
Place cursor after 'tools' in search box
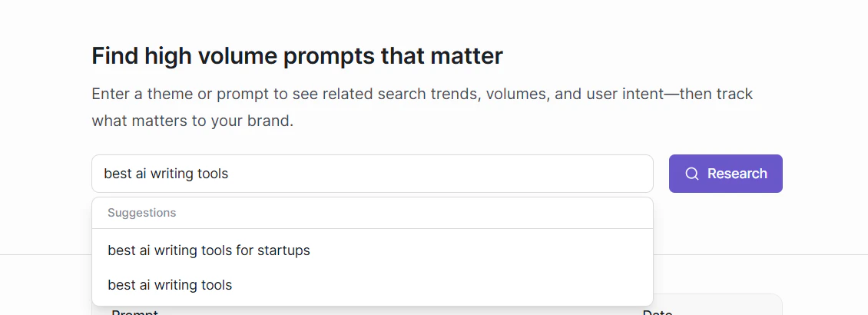229,174
